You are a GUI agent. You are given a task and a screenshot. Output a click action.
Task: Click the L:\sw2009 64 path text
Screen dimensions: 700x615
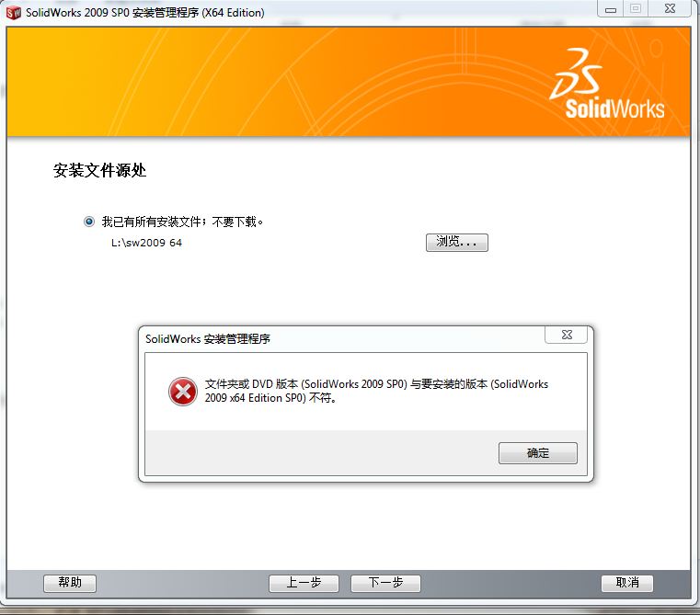[146, 243]
